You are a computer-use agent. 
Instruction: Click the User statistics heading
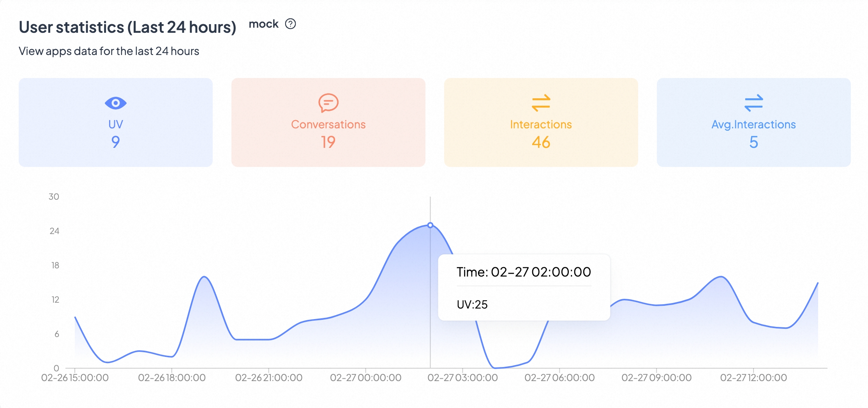click(127, 27)
